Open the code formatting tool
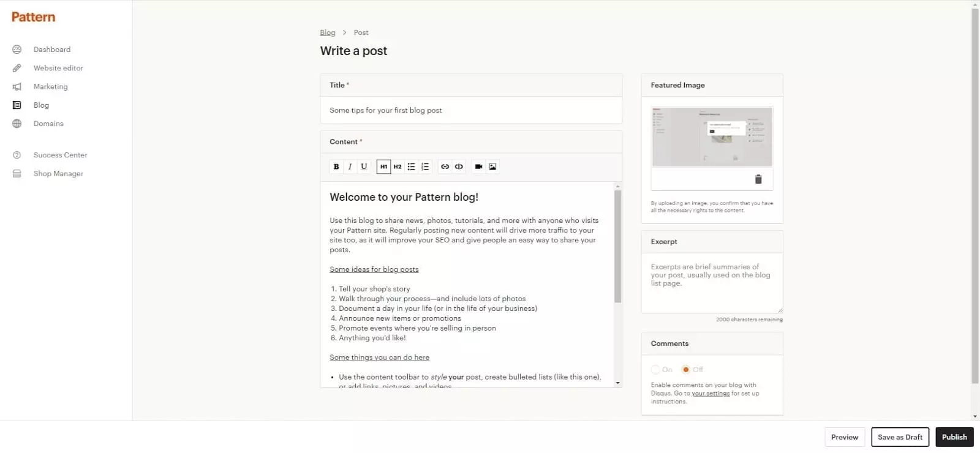This screenshot has height=453, width=980. (459, 166)
